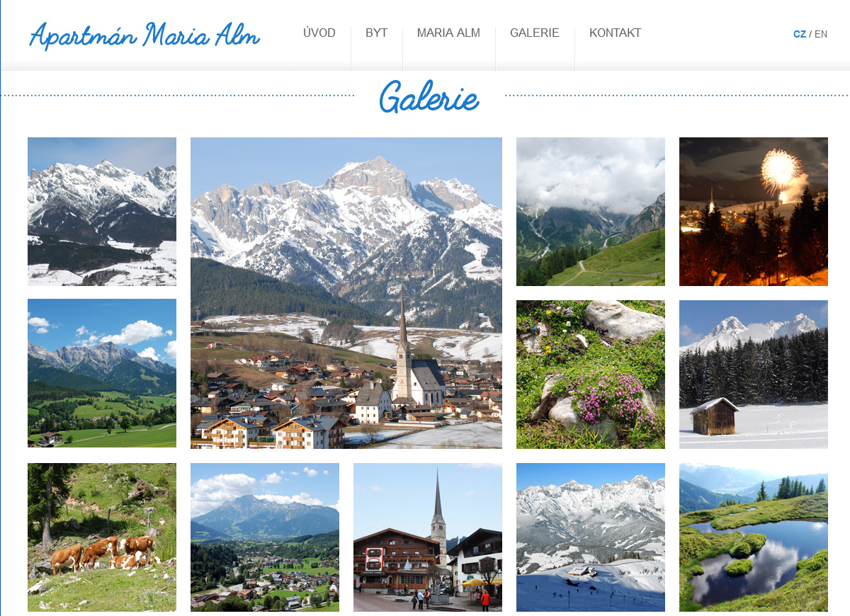Open the aerial summer village photo

click(x=265, y=537)
